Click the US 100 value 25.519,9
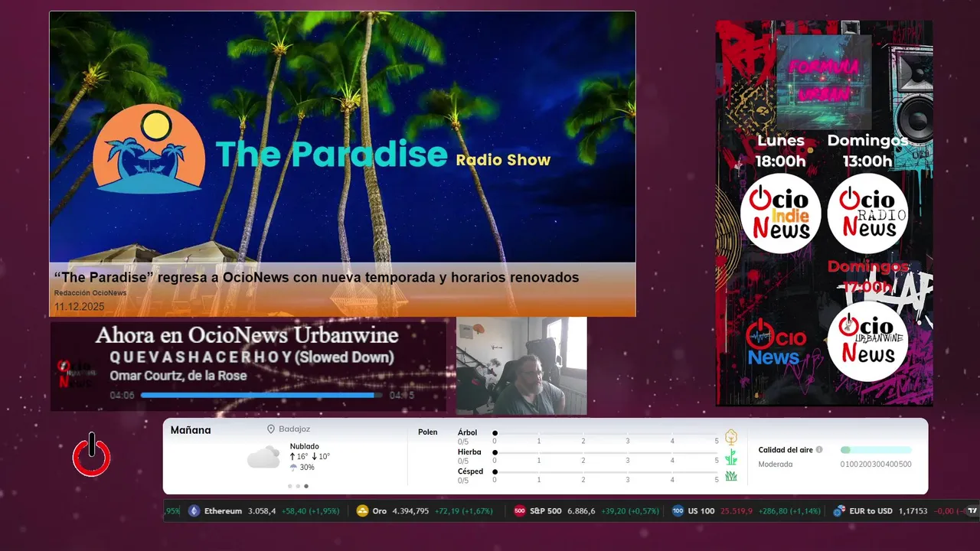The height and width of the screenshot is (551, 980). click(737, 511)
